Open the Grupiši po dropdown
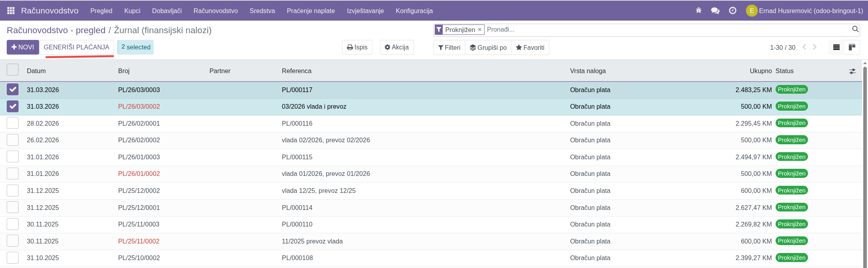 click(x=488, y=47)
